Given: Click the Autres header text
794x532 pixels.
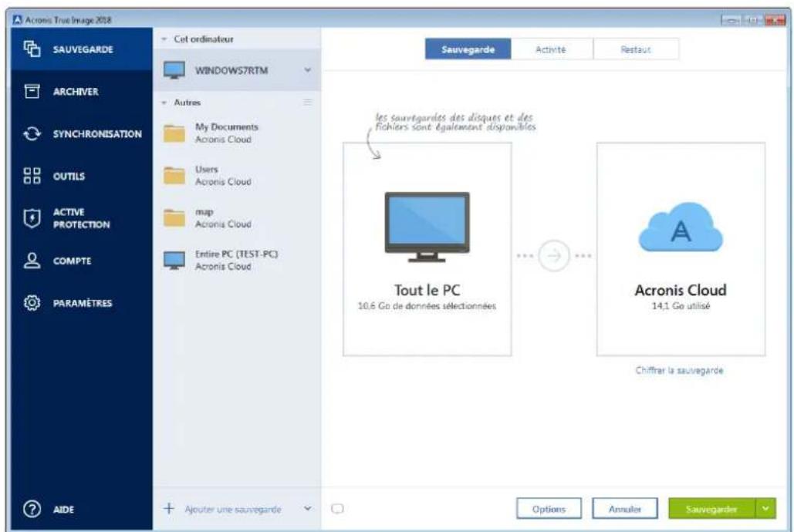Looking at the screenshot, I should [188, 103].
